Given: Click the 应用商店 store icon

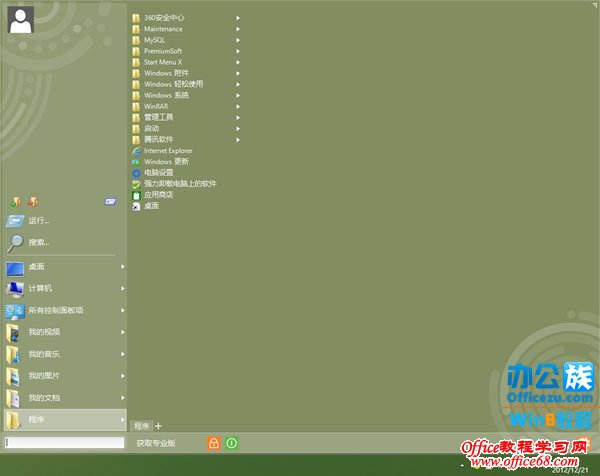Looking at the screenshot, I should [136, 196].
